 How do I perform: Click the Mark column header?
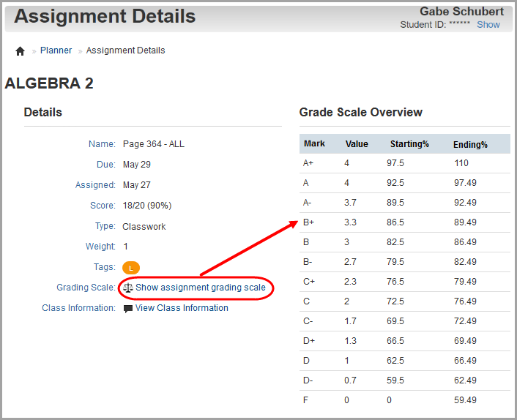click(314, 143)
